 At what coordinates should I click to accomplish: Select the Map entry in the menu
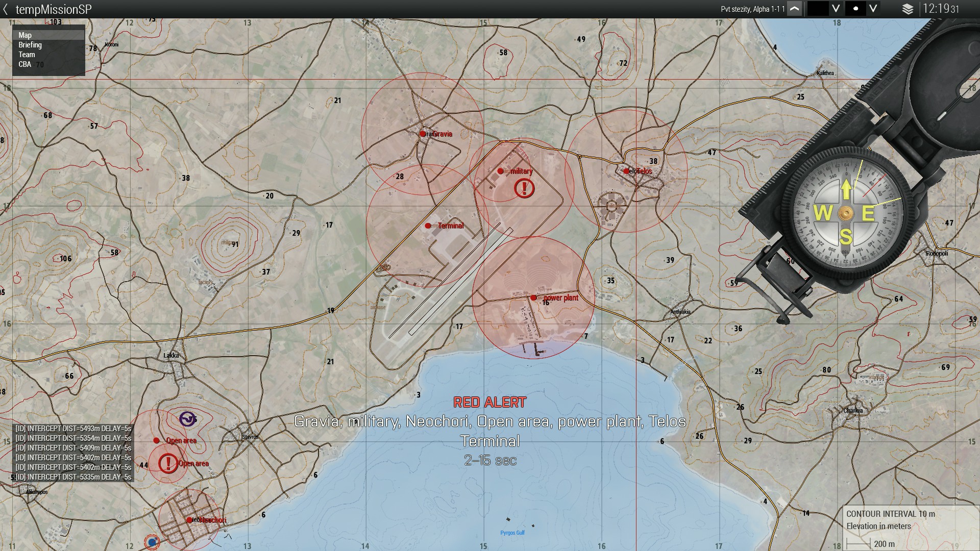coord(25,35)
